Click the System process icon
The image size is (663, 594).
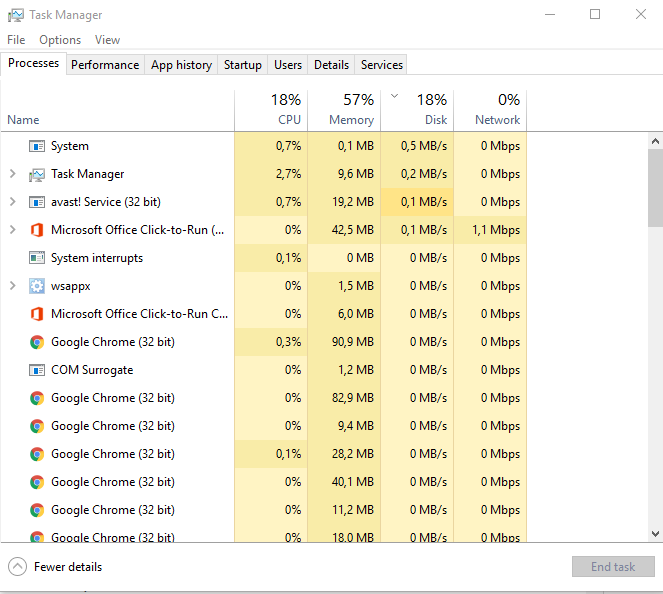tap(37, 146)
